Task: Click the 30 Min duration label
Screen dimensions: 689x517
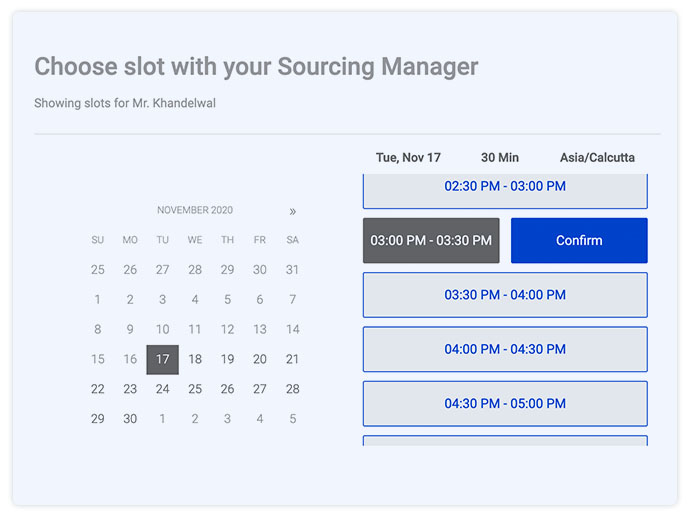Action: 500,157
